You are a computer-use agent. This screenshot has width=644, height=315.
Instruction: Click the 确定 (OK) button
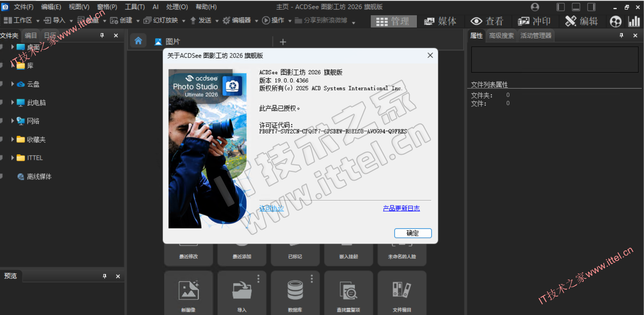pyautogui.click(x=413, y=233)
